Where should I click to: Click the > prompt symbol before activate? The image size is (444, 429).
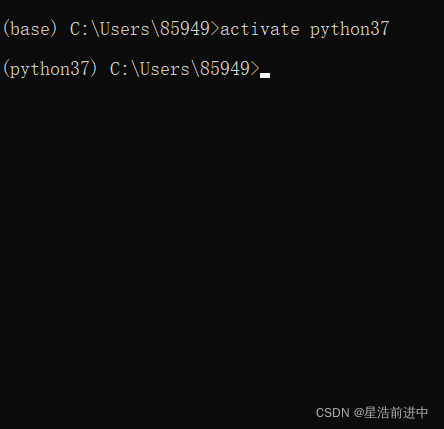(215, 29)
